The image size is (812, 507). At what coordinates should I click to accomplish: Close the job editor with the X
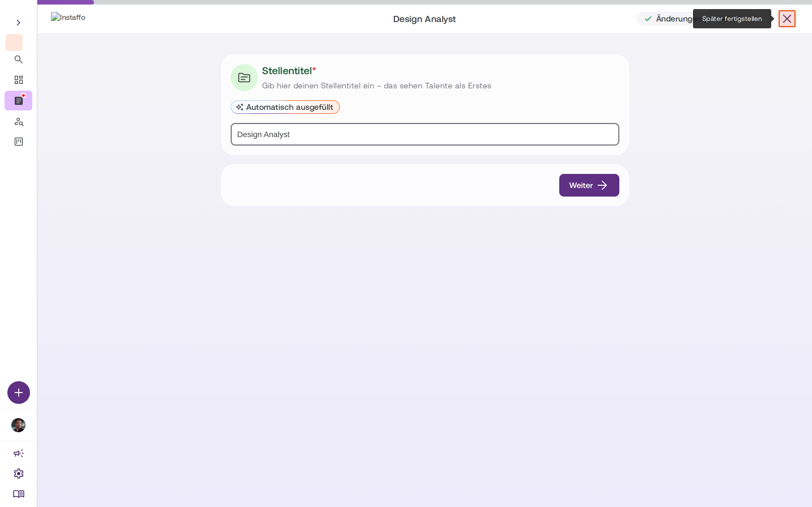click(x=787, y=19)
